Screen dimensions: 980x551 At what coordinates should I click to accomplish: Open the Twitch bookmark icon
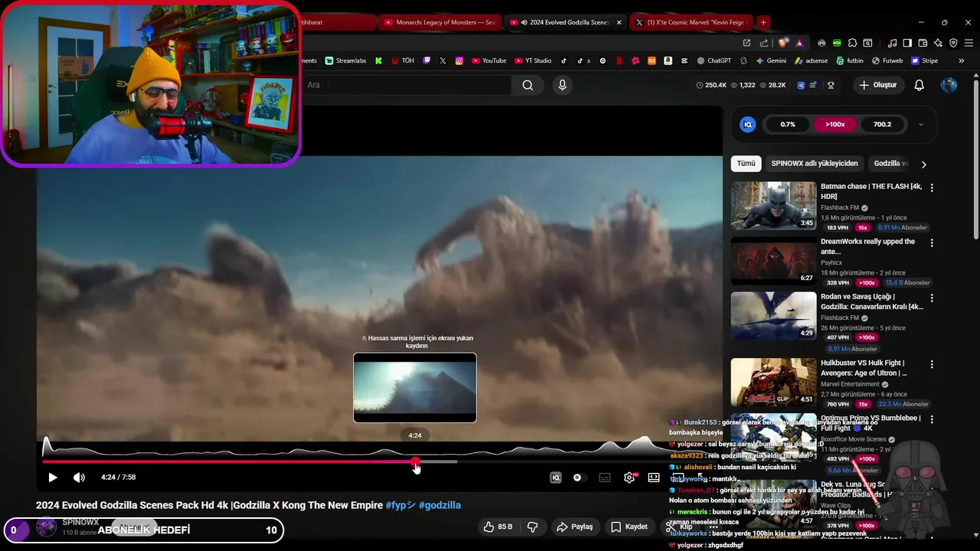pos(426,60)
